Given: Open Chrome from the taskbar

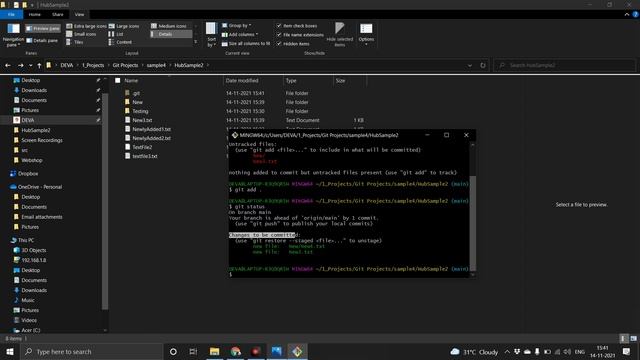Looking at the screenshot, I should point(236,351).
